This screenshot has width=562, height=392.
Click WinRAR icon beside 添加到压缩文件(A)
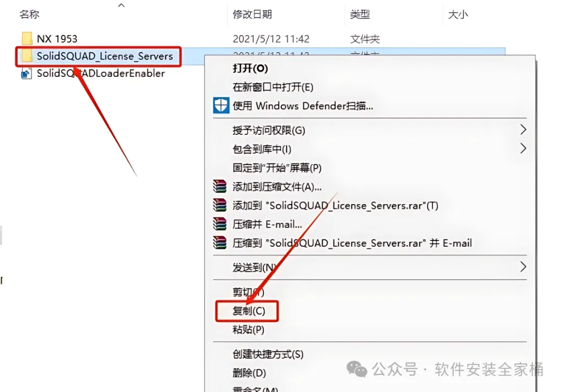[220, 186]
